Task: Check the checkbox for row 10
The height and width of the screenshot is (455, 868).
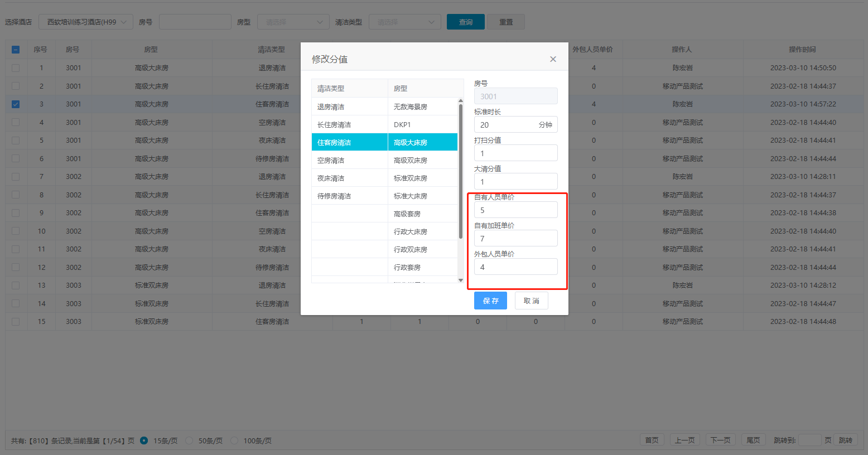Action: (16, 231)
